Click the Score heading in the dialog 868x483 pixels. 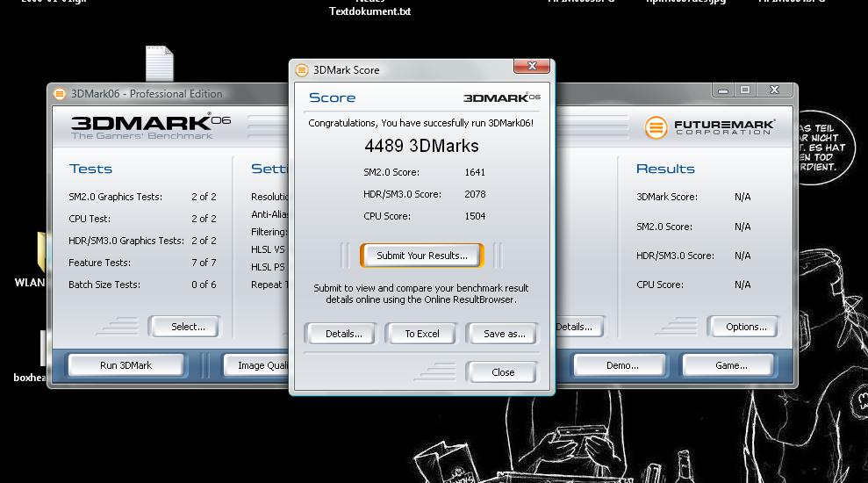click(x=332, y=97)
